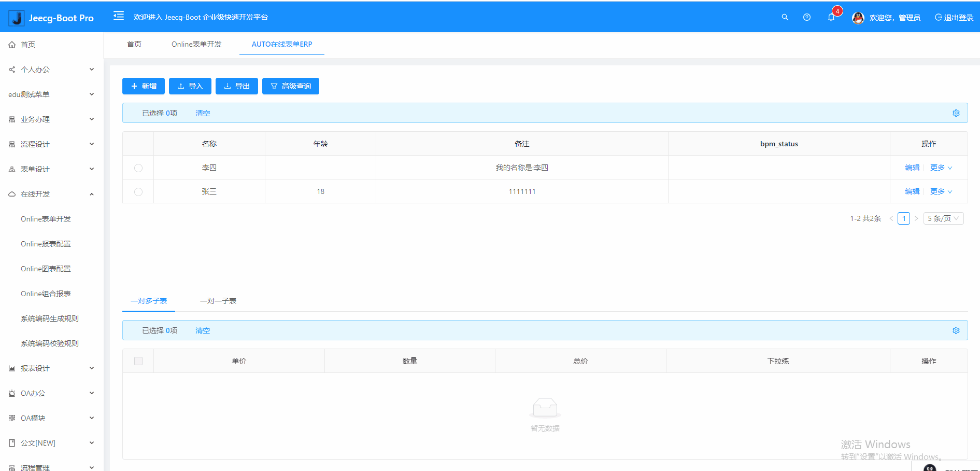Select the radio button for 李四

138,168
